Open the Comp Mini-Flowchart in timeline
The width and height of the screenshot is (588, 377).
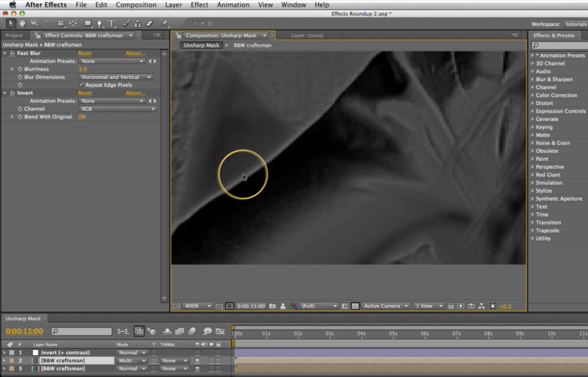pos(123,331)
